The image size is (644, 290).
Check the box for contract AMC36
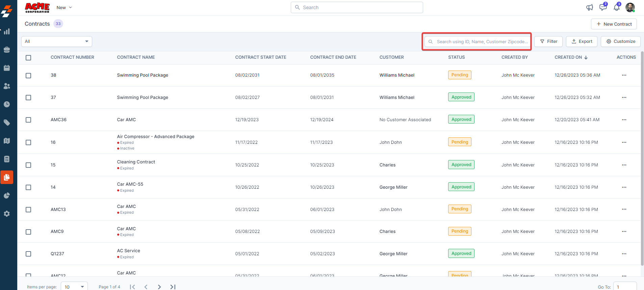tap(28, 120)
